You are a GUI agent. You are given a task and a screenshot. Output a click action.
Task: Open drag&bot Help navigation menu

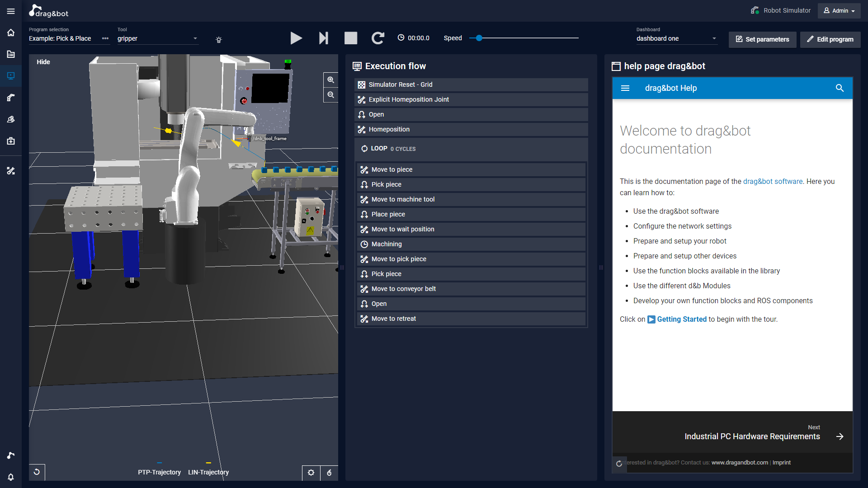pyautogui.click(x=625, y=88)
